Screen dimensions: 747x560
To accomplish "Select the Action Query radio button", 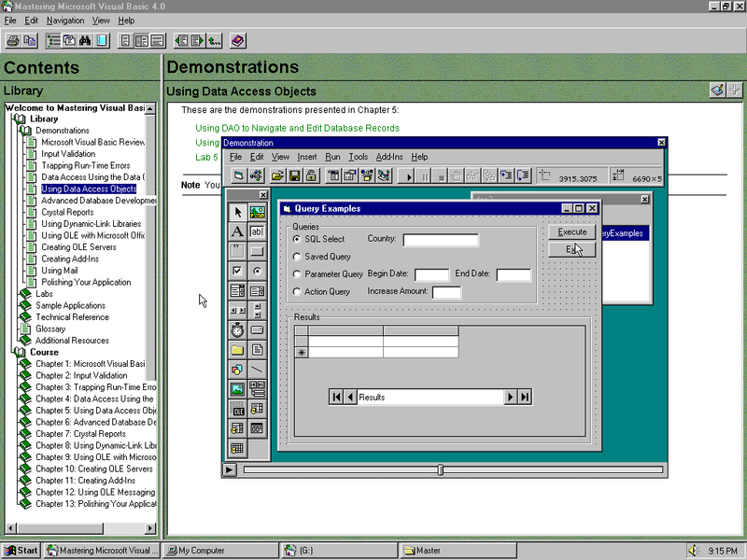I will coord(297,291).
